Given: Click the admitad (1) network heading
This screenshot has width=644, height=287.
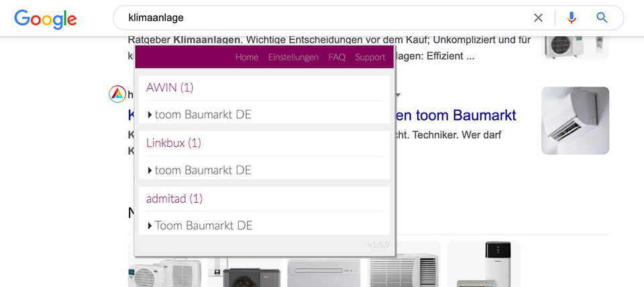Looking at the screenshot, I should 174,198.
